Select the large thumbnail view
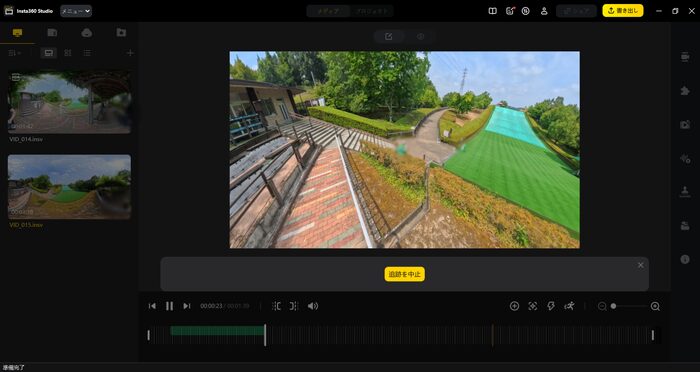700x372 pixels. point(49,53)
